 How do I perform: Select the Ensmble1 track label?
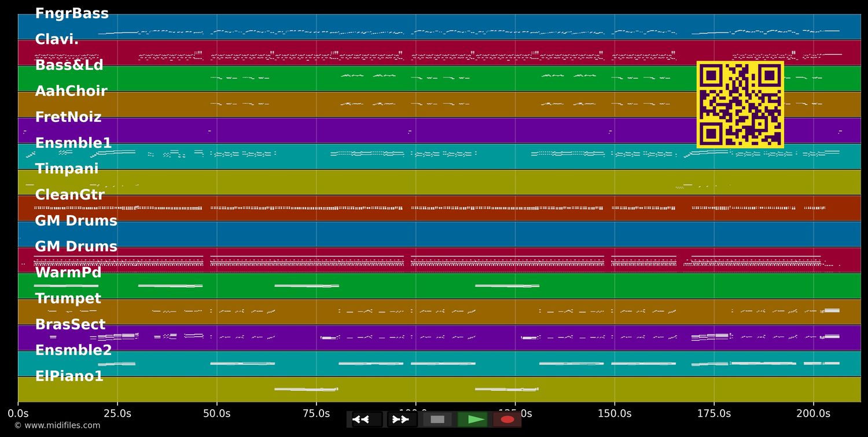click(x=73, y=143)
